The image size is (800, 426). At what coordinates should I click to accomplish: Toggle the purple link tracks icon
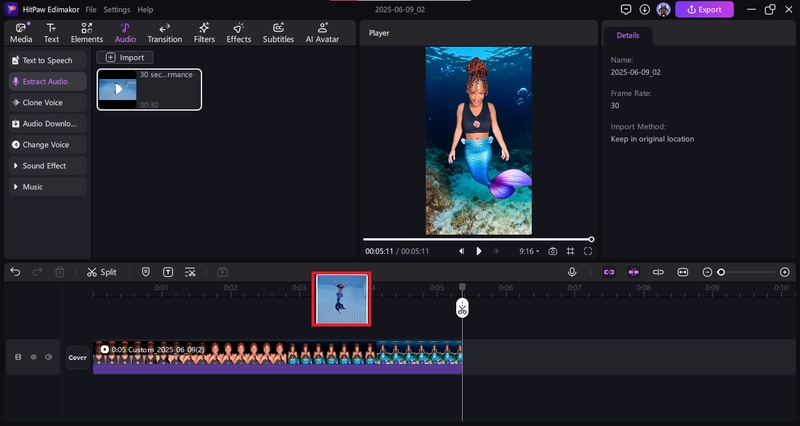pos(609,272)
